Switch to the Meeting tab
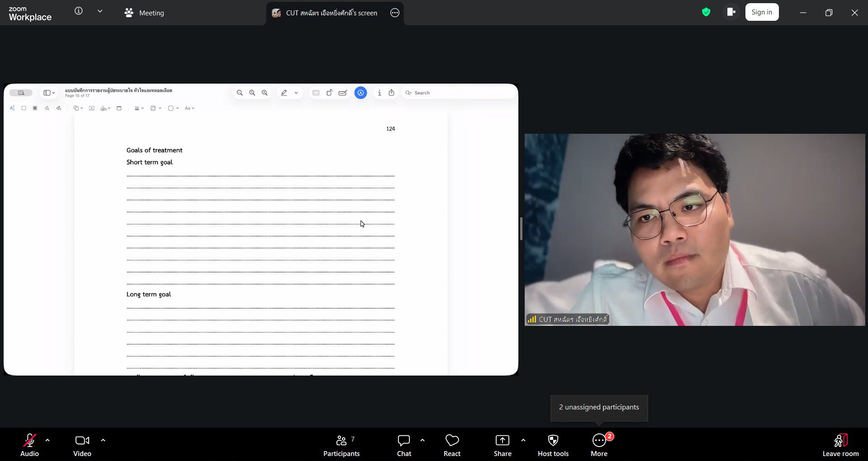Screen dimensions: 868x461 [144, 13]
